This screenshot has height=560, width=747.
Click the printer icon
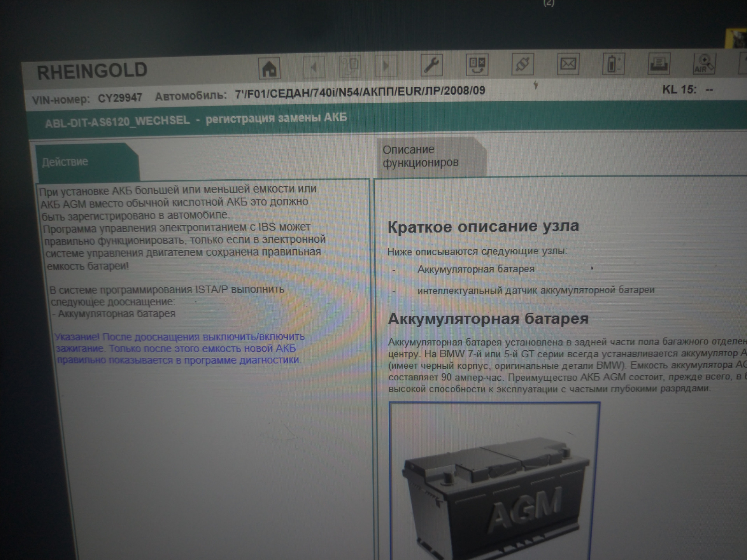coord(659,63)
